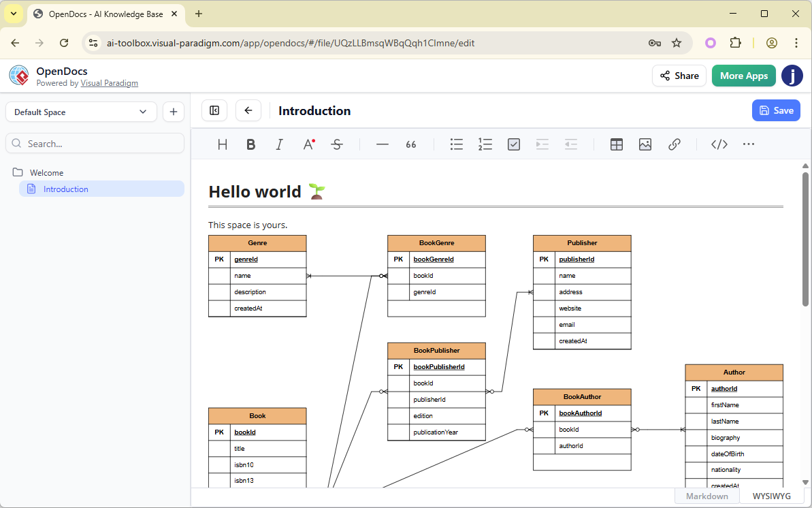This screenshot has height=508, width=812.
Task: Open the font color tool
Action: [308, 144]
